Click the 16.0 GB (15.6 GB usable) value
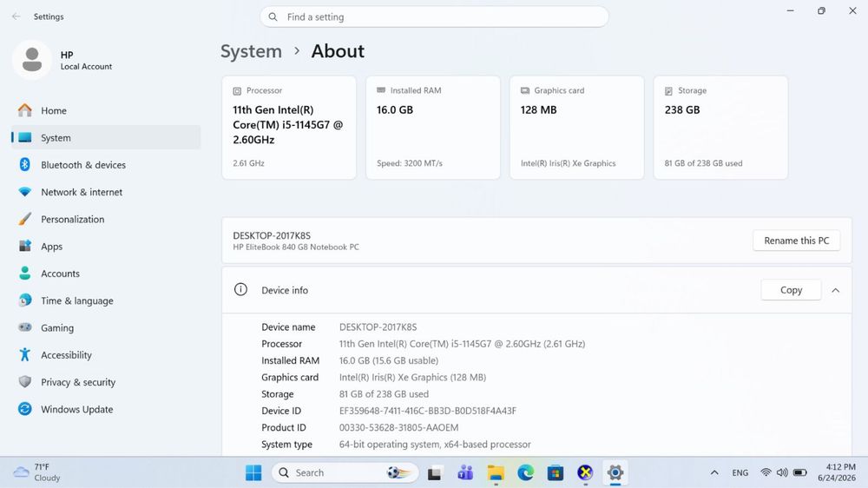 pos(389,360)
